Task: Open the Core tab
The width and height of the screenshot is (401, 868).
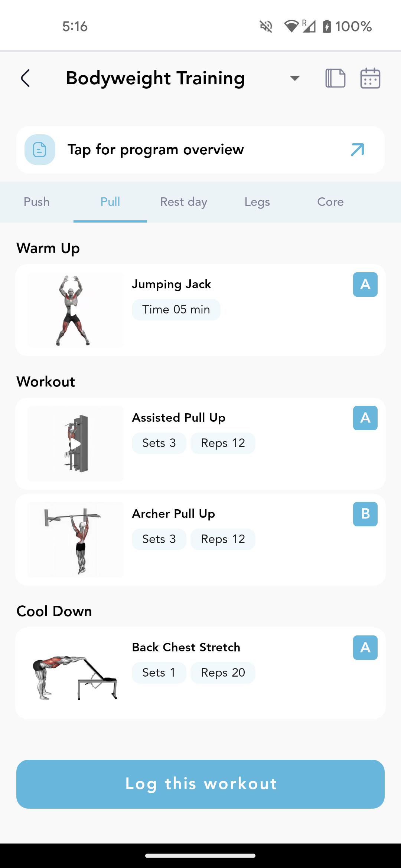Action: (x=330, y=202)
